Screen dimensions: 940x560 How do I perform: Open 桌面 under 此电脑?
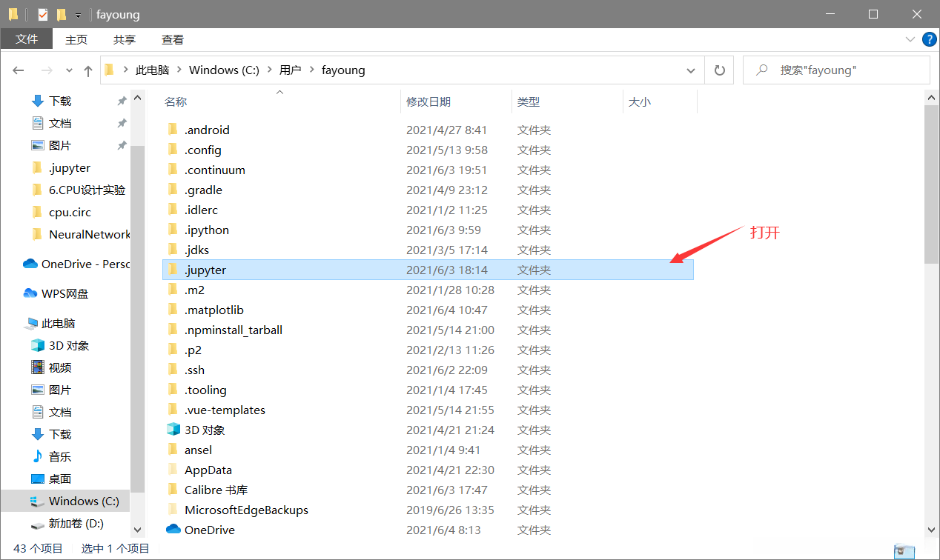click(60, 479)
